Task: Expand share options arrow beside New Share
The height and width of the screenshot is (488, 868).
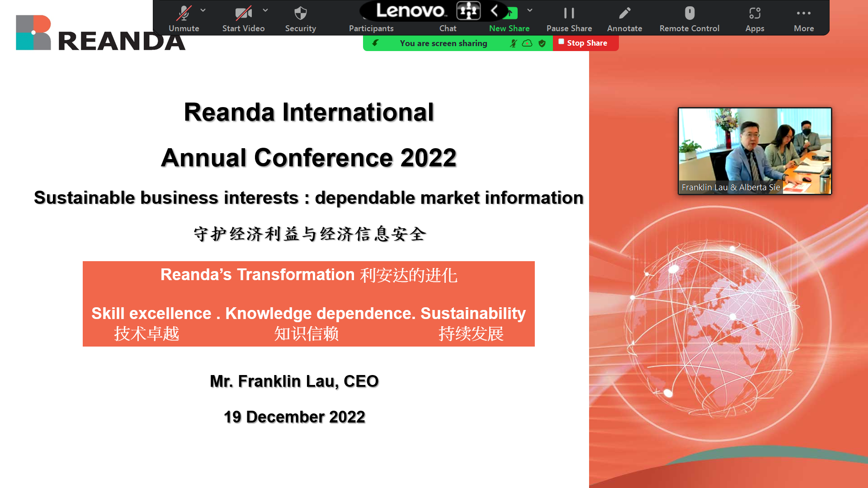Action: pyautogui.click(x=530, y=10)
